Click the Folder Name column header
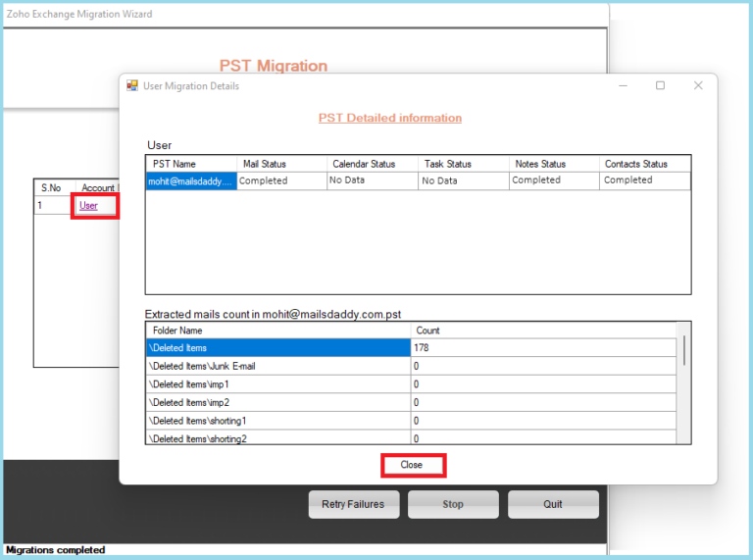 [x=278, y=331]
